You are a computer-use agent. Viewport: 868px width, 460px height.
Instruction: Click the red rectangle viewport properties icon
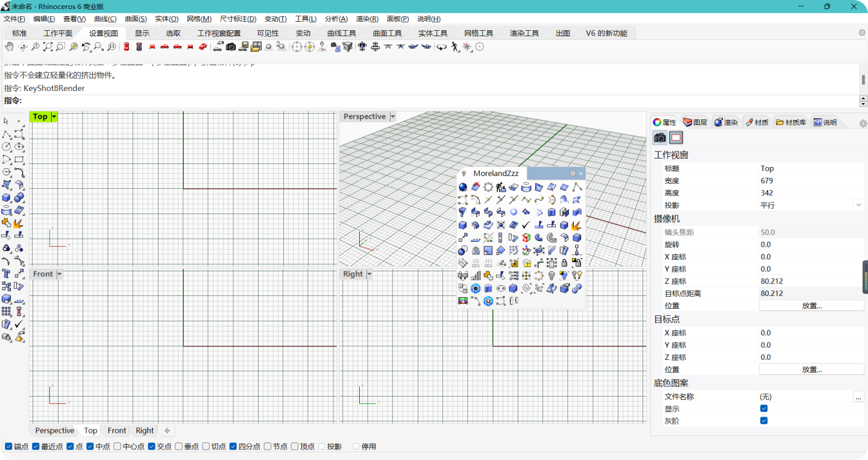click(676, 137)
